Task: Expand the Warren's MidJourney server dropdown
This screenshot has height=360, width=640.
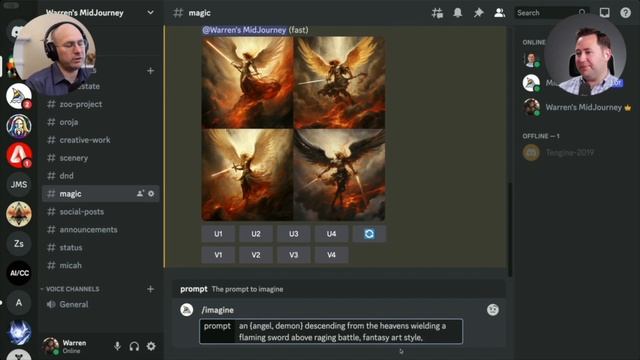Action: [150, 13]
